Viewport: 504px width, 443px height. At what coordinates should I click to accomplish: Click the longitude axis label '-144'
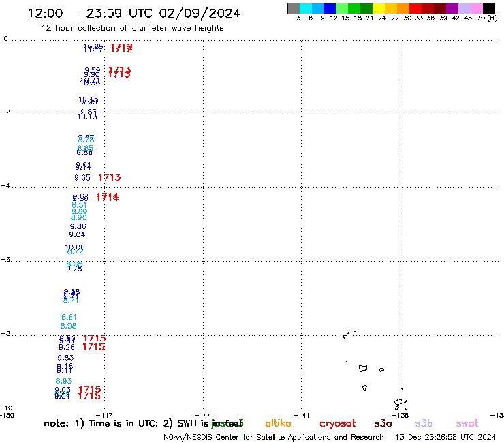tap(203, 415)
